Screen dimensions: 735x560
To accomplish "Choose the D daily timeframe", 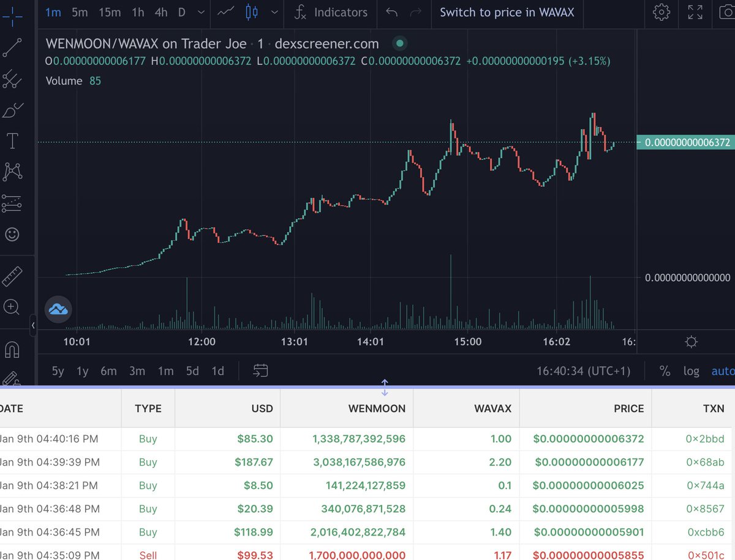I will tap(182, 12).
